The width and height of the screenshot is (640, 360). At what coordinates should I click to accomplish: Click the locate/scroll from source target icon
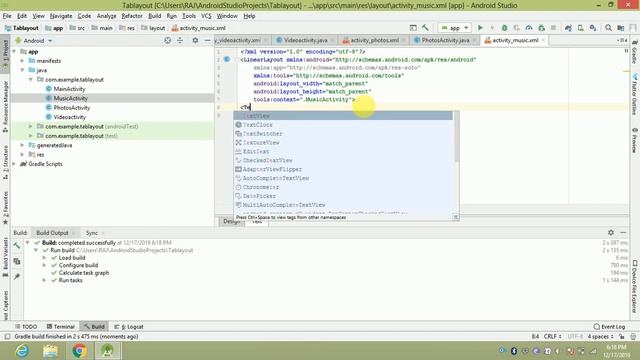coord(167,40)
